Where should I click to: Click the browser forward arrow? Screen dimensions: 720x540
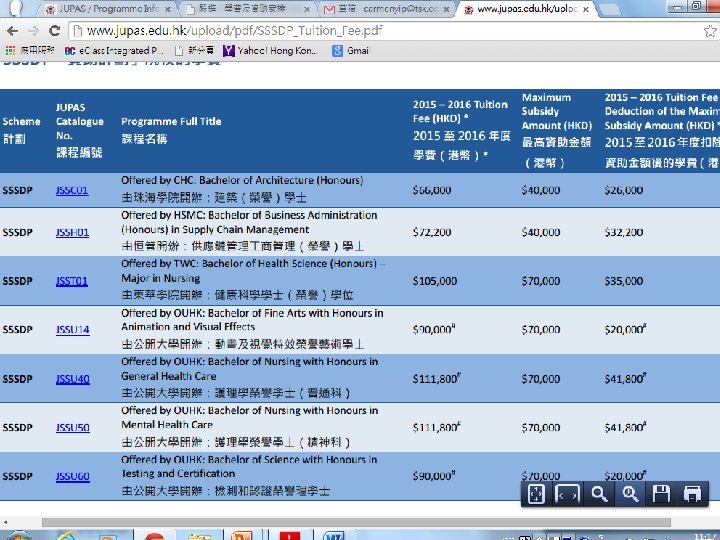coord(33,31)
